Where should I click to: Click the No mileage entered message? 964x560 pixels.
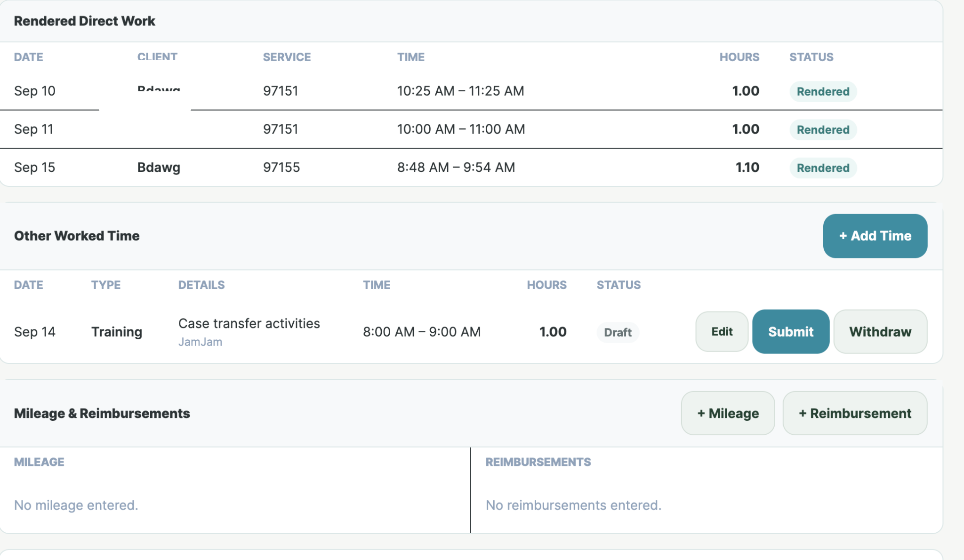76,505
